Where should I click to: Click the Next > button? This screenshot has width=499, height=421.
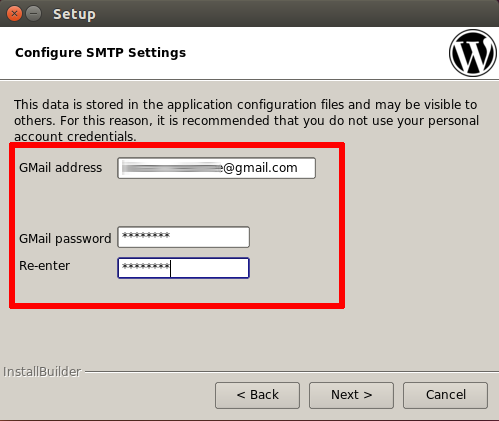351,395
